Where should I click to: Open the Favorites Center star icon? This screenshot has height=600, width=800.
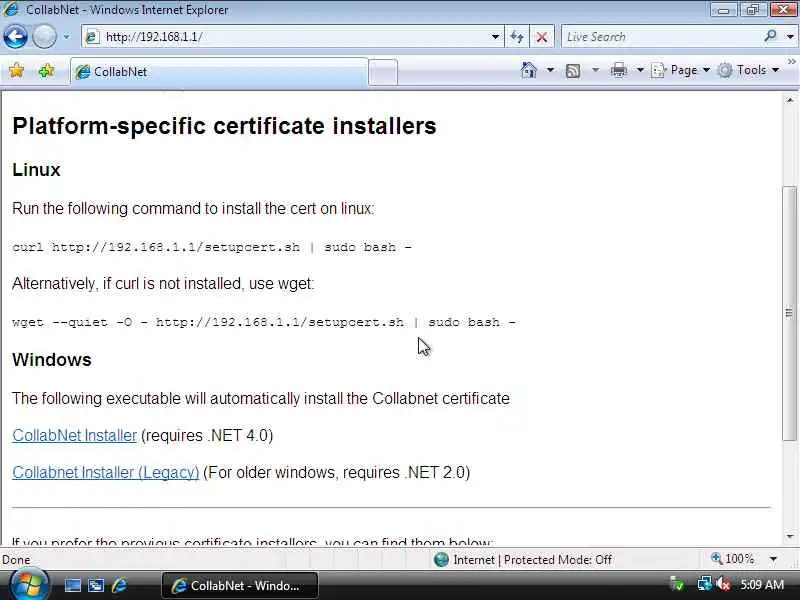(x=16, y=70)
